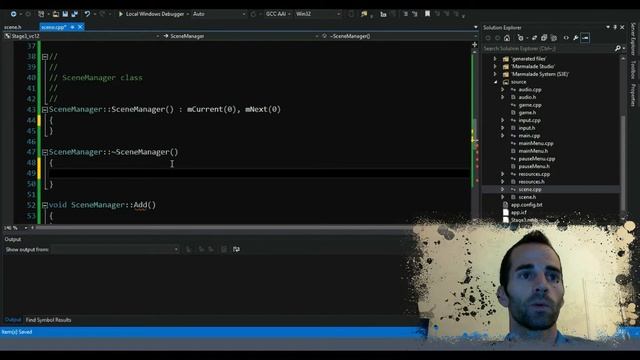Click the Save floppy disk icon
This screenshot has height=360, width=640.
65,14
